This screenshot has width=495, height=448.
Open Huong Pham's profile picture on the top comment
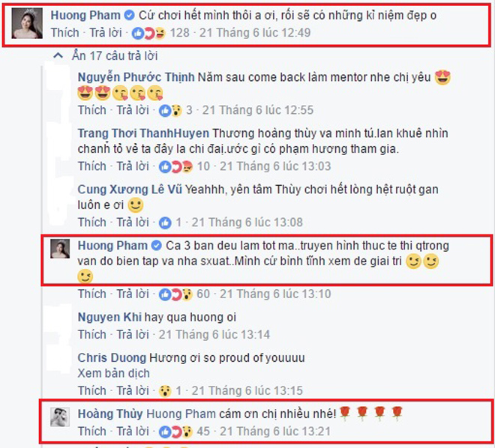coord(27,23)
